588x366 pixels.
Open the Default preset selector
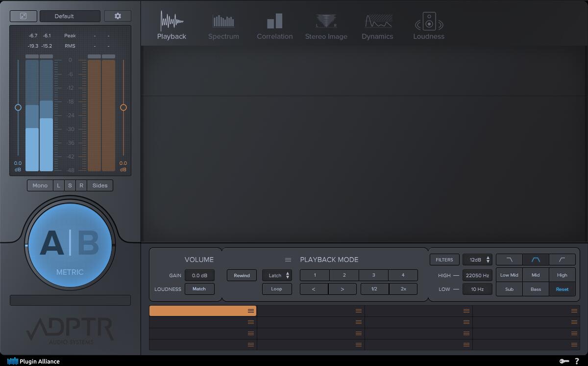70,16
